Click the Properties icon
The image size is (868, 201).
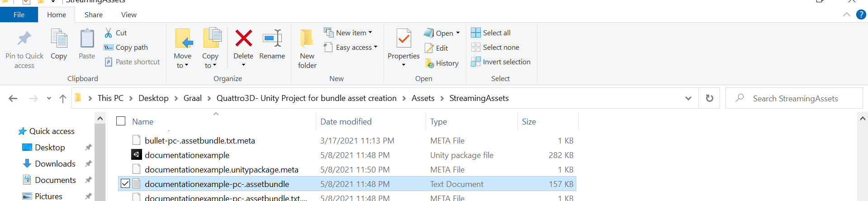coord(403,39)
